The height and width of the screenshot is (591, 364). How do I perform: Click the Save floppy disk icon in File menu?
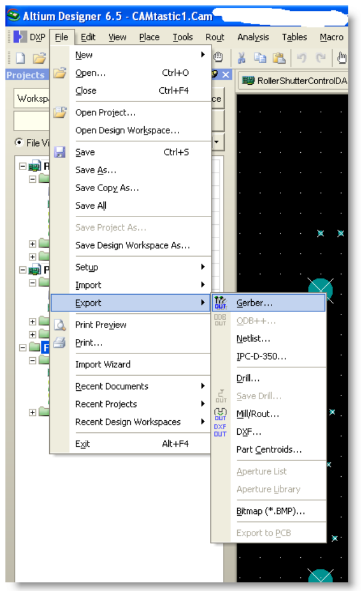point(59,152)
